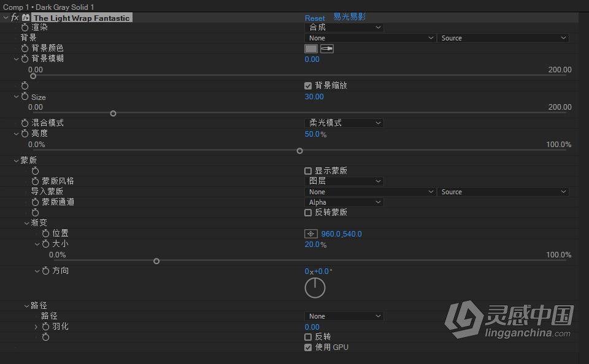Image resolution: width=589 pixels, height=364 pixels.
Task: Collapse the 亮度 property
Action: click(16, 134)
